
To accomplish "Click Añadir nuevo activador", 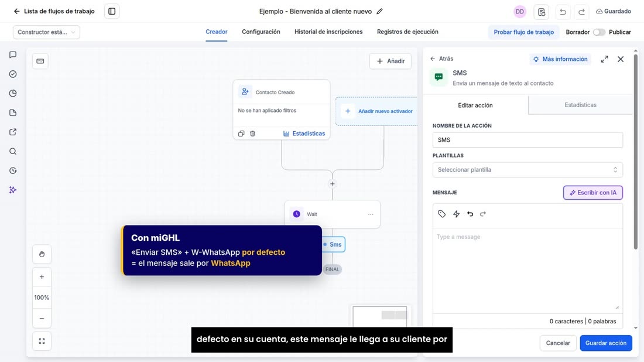I will click(376, 111).
